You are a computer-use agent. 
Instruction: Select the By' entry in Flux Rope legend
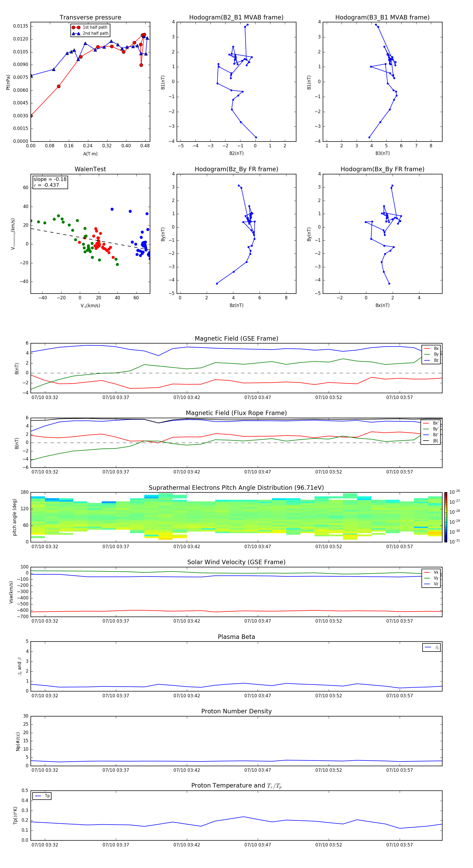point(431,429)
